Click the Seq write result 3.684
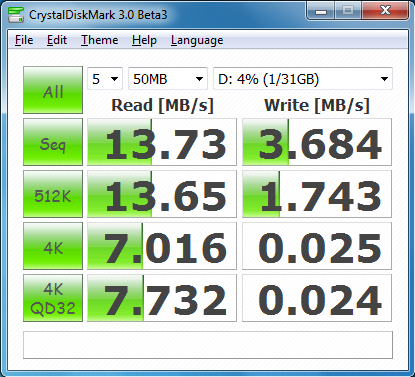This screenshot has width=415, height=377. pyautogui.click(x=317, y=142)
